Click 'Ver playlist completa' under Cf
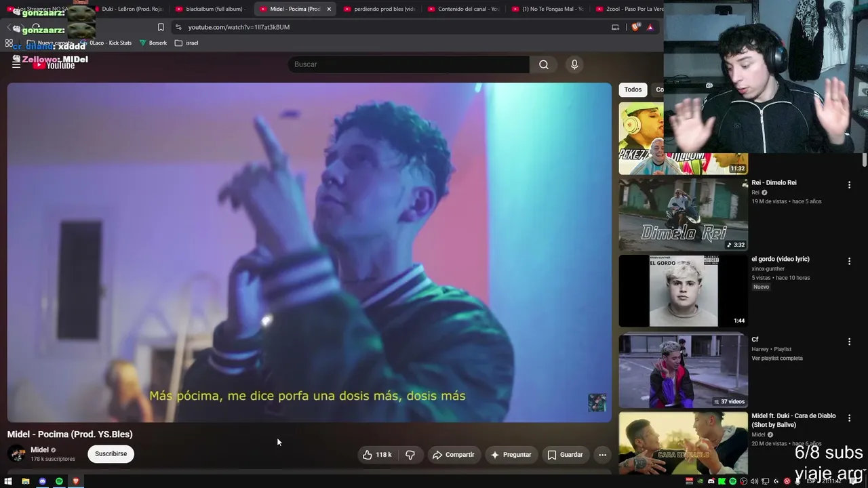 [x=777, y=358]
